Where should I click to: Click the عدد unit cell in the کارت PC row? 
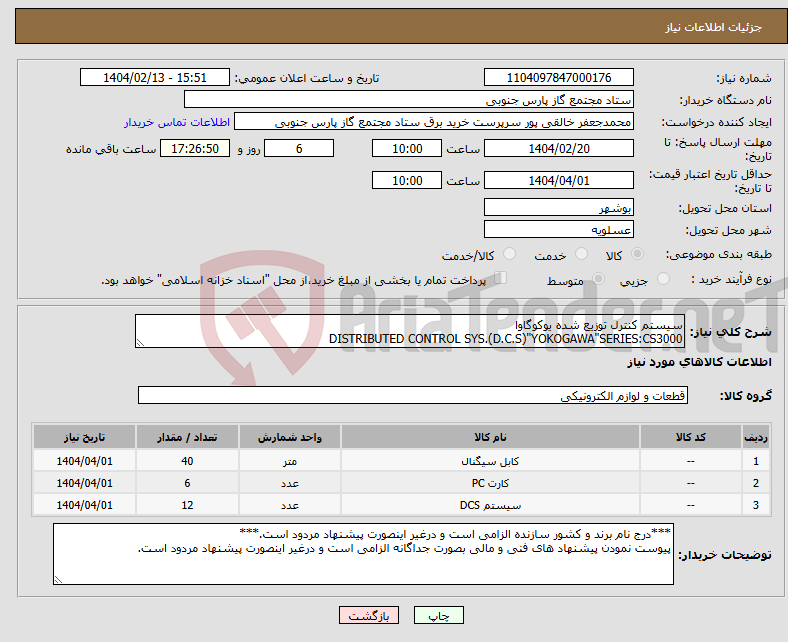pyautogui.click(x=289, y=483)
